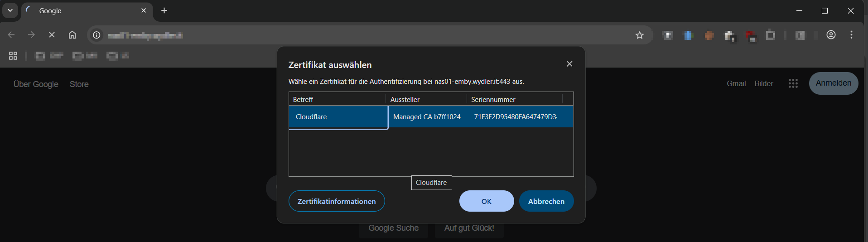The image size is (868, 242).
Task: Select the Cloudflare certificate row
Action: (x=431, y=117)
